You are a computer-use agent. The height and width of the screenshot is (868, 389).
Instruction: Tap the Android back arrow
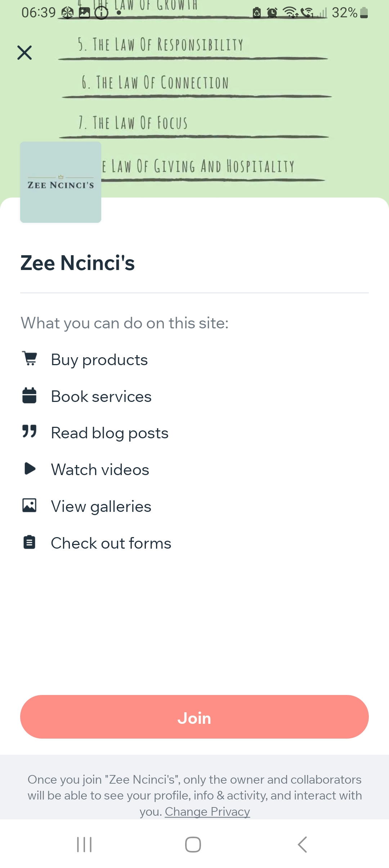(303, 845)
